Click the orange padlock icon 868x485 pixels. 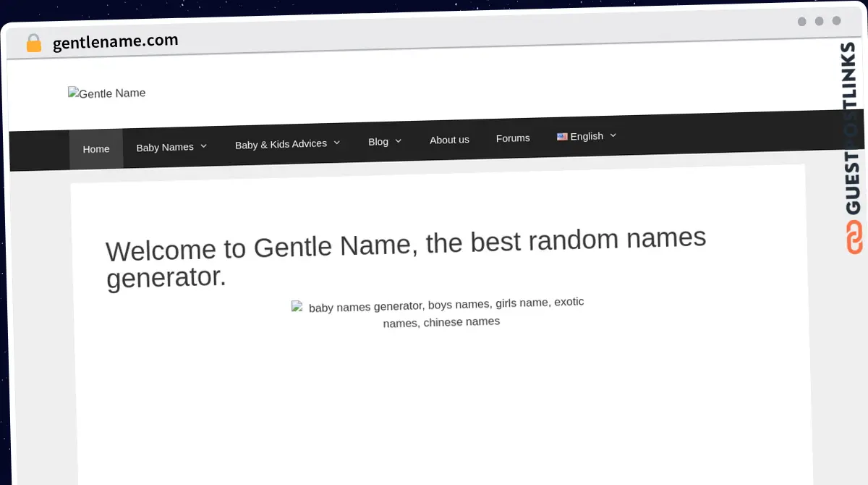[33, 43]
